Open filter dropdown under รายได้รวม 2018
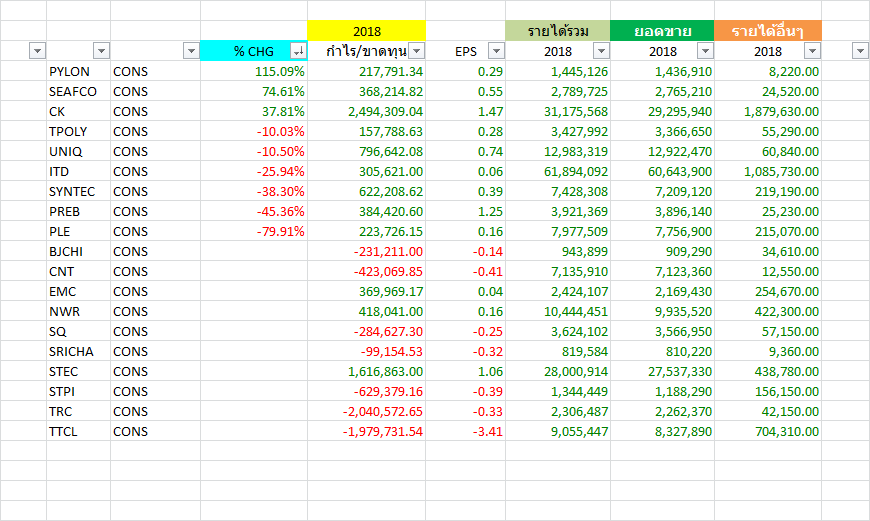The image size is (870, 521). [601, 51]
